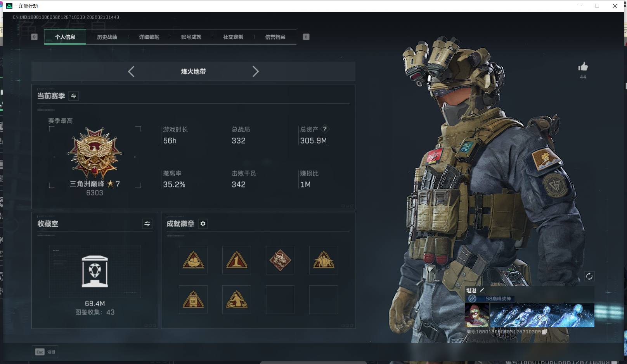The image size is (627, 364).
Task: Click the last empty badge slot in second row
Action: [x=324, y=300]
